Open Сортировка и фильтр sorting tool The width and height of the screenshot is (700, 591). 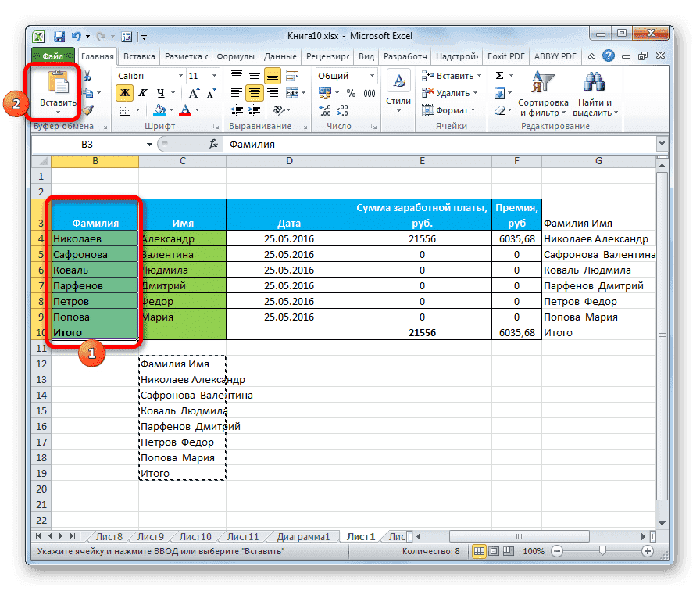tap(543, 94)
